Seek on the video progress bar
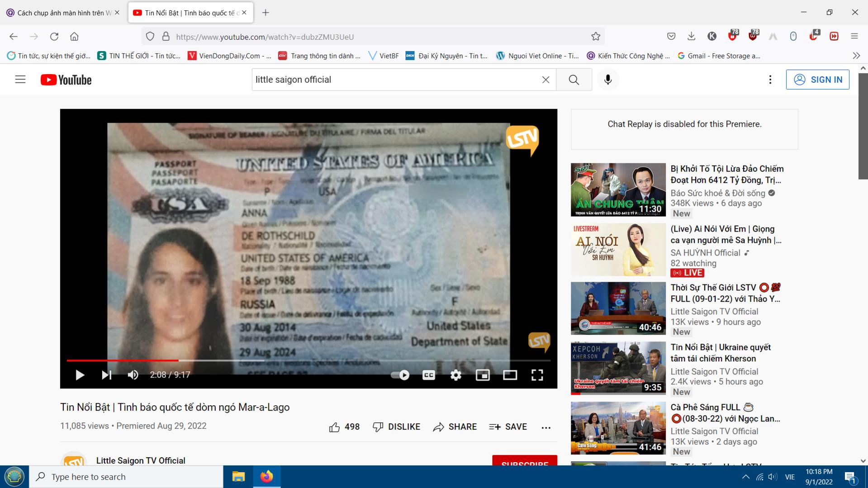This screenshot has width=868, height=488. click(x=308, y=360)
